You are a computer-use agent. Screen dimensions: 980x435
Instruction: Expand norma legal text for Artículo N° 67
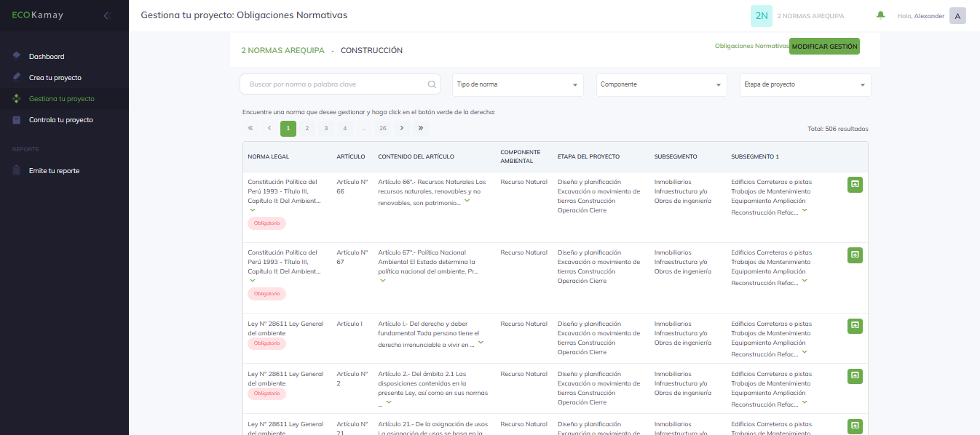coord(253,281)
